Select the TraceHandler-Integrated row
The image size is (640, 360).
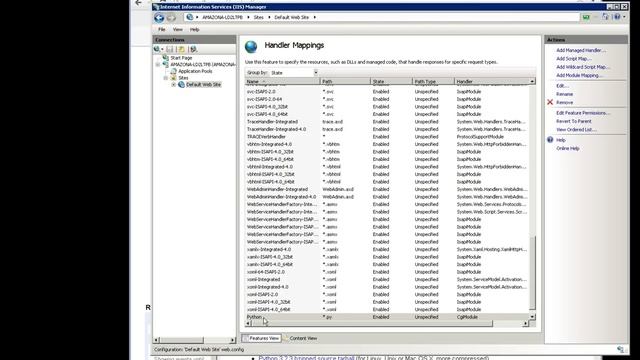(387, 122)
